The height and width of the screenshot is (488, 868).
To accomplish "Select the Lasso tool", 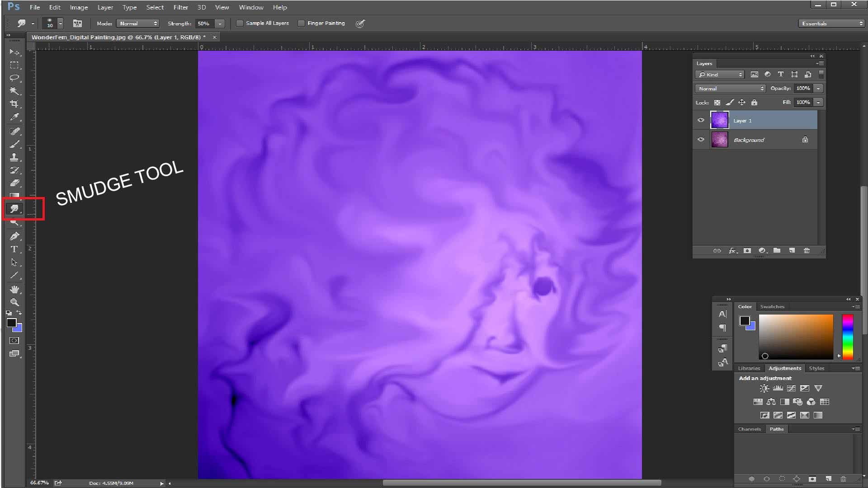I will tap(14, 78).
